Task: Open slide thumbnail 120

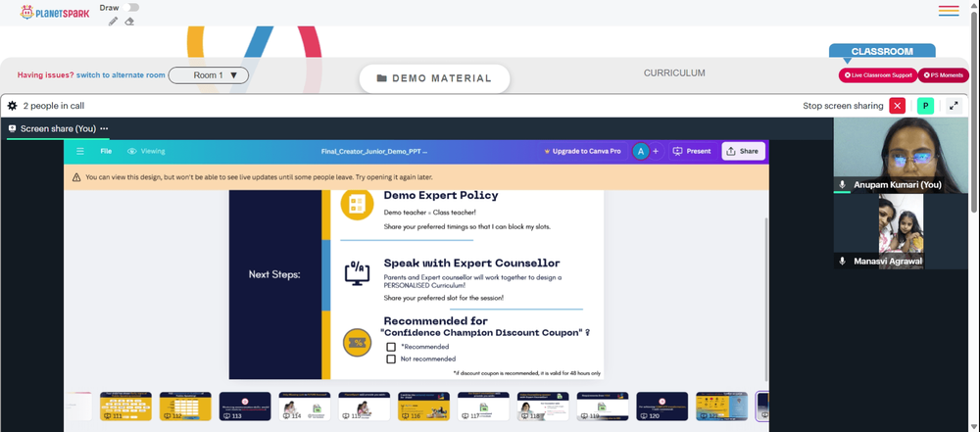Action: click(661, 407)
